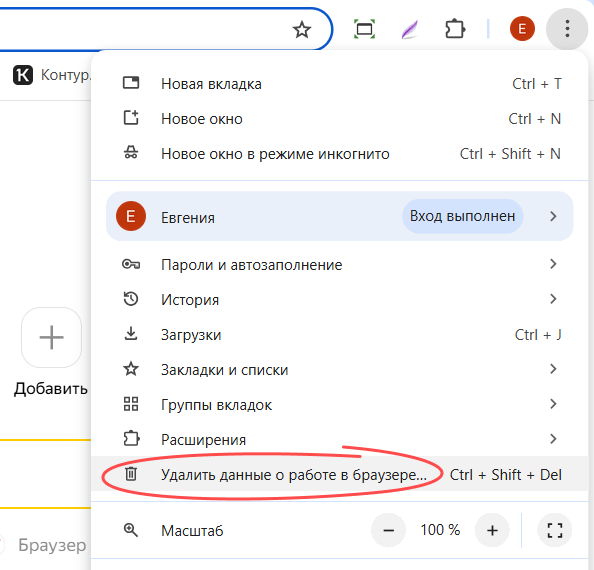Click the 100 % zoom value

[x=440, y=530]
